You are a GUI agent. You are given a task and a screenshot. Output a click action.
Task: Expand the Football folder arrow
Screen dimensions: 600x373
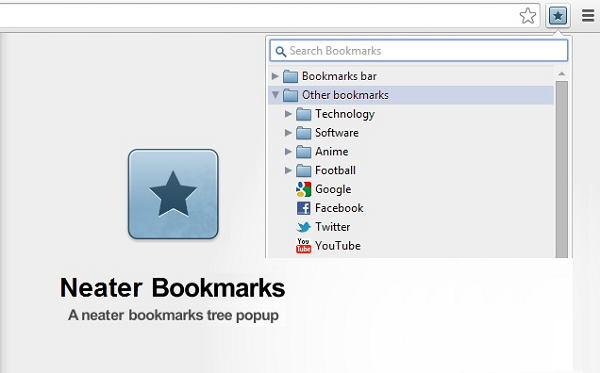[x=288, y=170]
